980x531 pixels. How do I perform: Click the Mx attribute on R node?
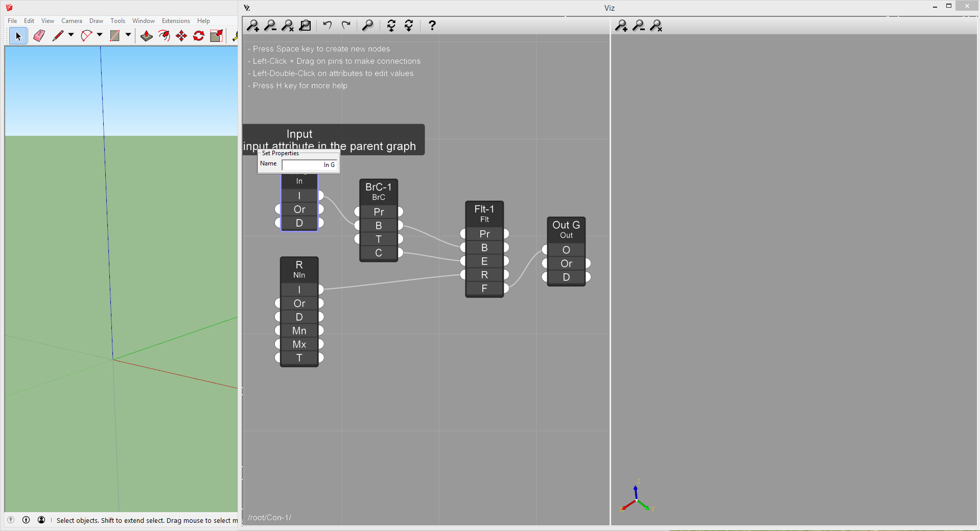pyautogui.click(x=299, y=345)
